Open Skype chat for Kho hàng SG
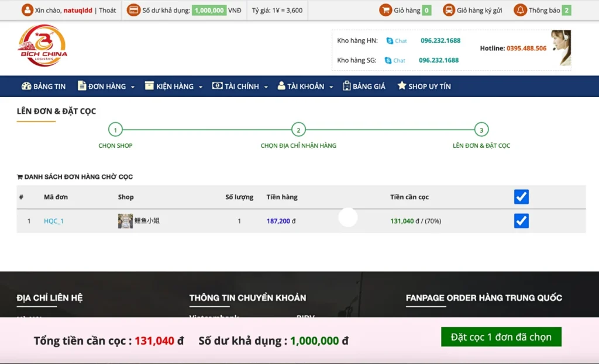This screenshot has width=599, height=364. click(x=395, y=60)
